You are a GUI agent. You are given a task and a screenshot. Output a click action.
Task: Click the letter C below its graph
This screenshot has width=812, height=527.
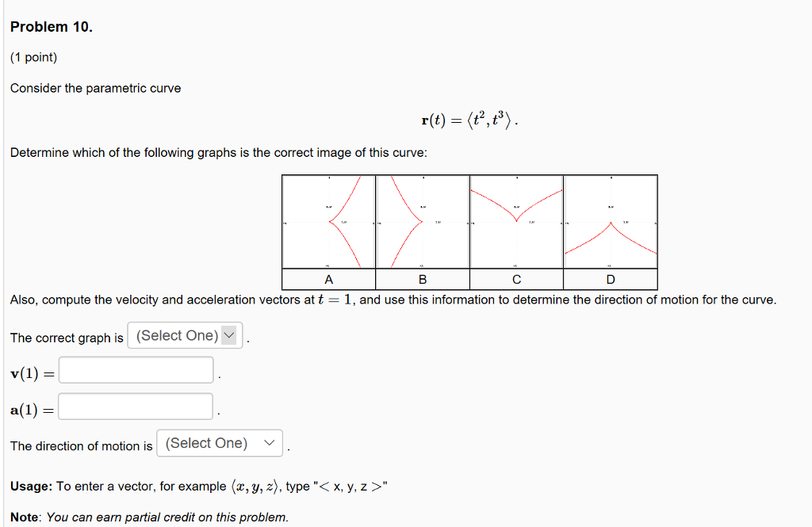point(516,278)
